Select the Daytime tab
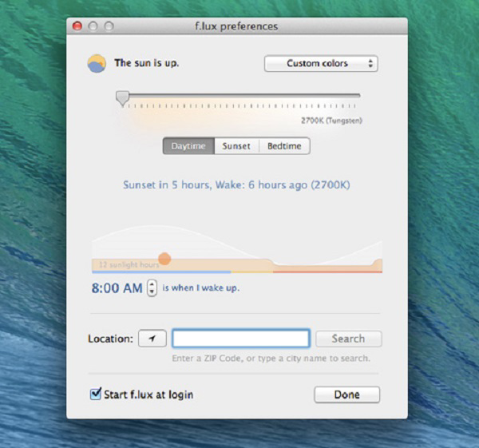This screenshot has height=448, width=479. click(188, 146)
